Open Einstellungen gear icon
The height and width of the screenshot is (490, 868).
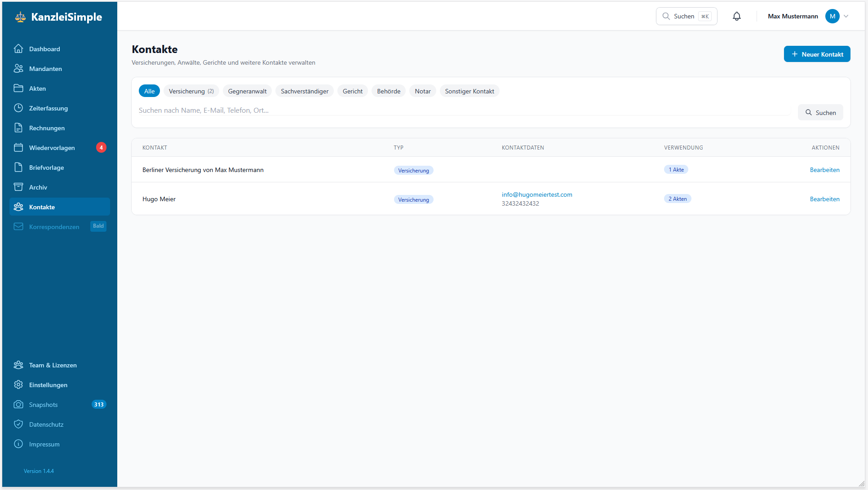coord(18,384)
